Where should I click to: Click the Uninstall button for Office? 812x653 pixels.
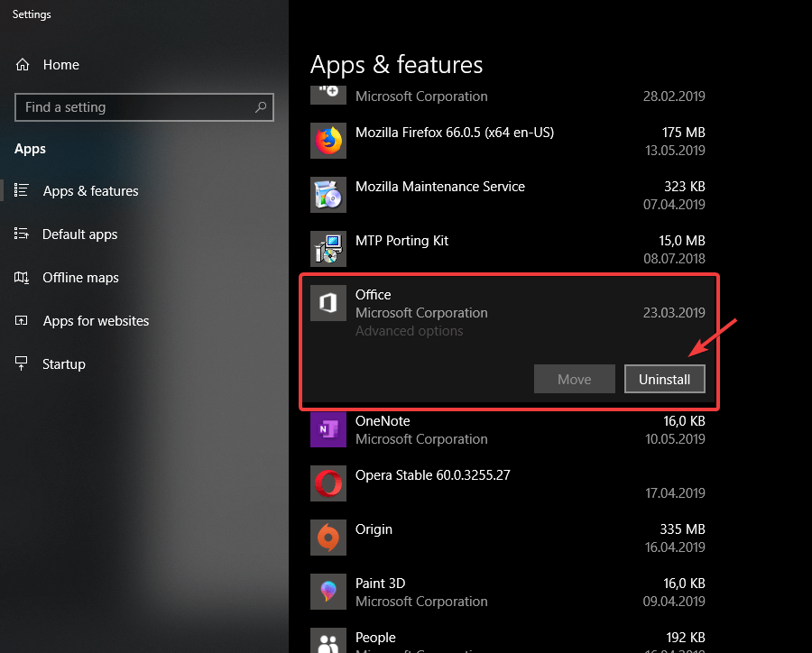click(x=664, y=379)
